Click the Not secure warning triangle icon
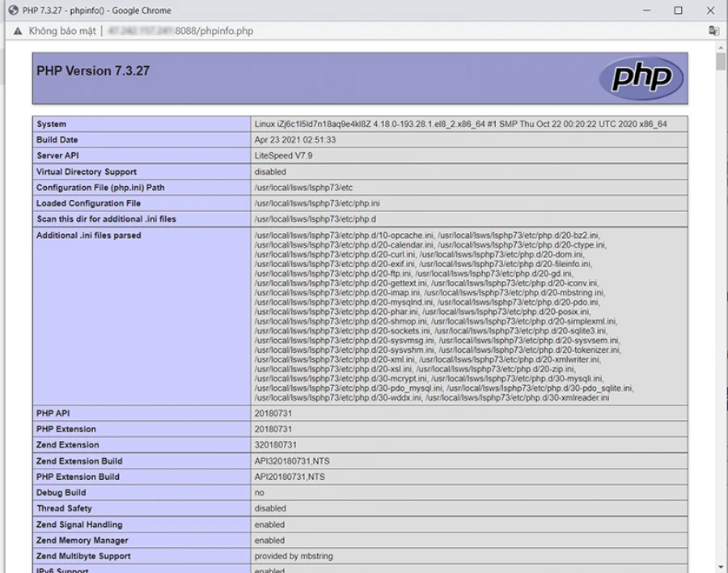 18,31
